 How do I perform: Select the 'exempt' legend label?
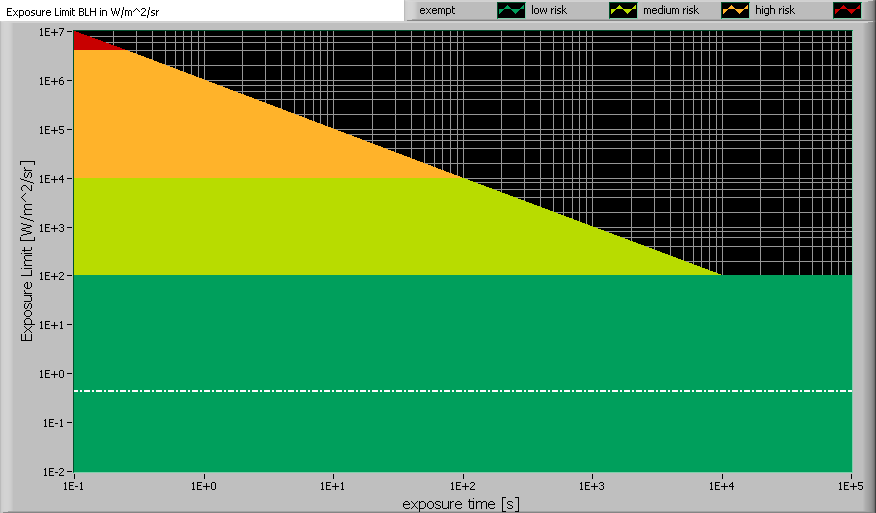[438, 10]
